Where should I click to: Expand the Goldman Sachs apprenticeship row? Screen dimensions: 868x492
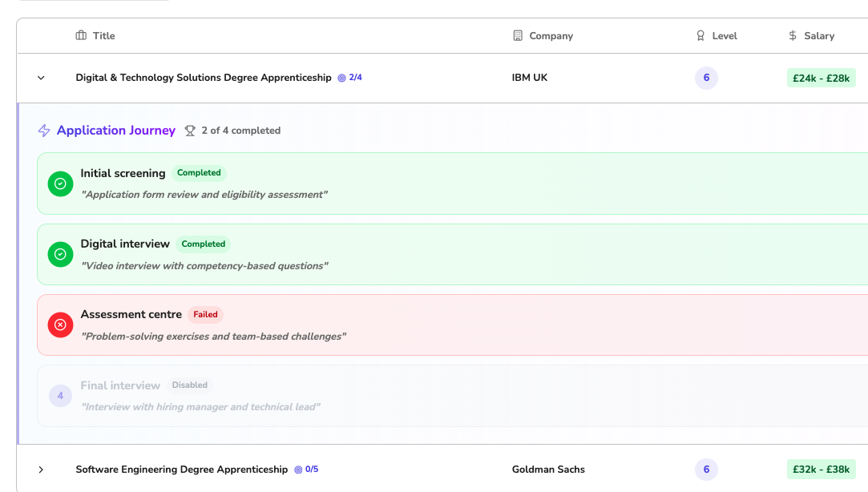pyautogui.click(x=41, y=470)
